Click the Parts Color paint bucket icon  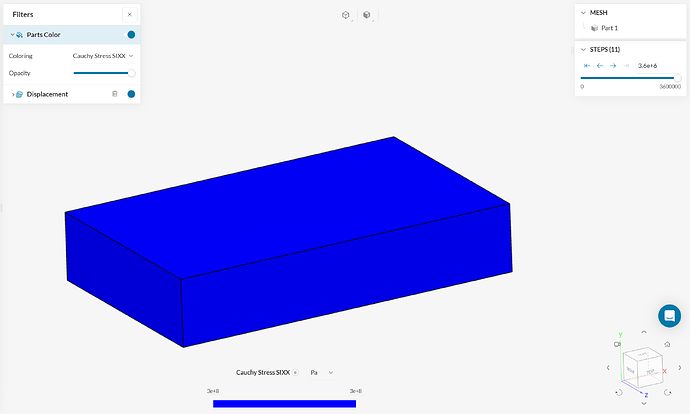[20, 35]
